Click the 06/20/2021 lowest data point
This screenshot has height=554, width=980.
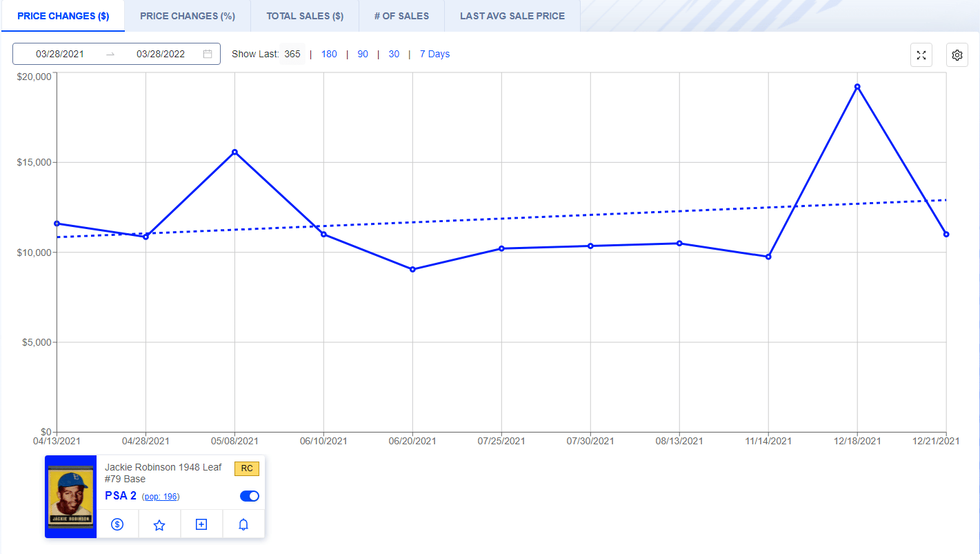pos(412,269)
